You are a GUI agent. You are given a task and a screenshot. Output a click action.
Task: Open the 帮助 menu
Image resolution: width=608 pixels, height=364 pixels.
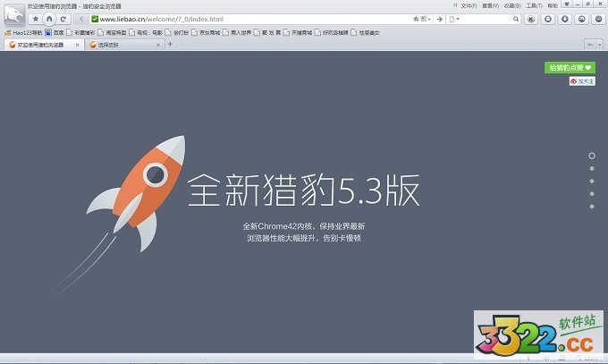click(553, 6)
